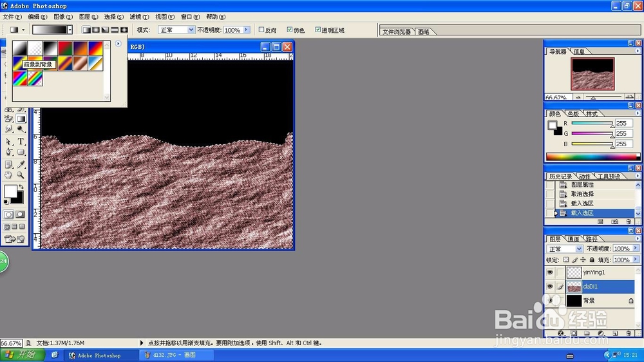Viewport: 644px width, 362px height.
Task: Reset default colors small icon in toolbox
Action: (6, 202)
